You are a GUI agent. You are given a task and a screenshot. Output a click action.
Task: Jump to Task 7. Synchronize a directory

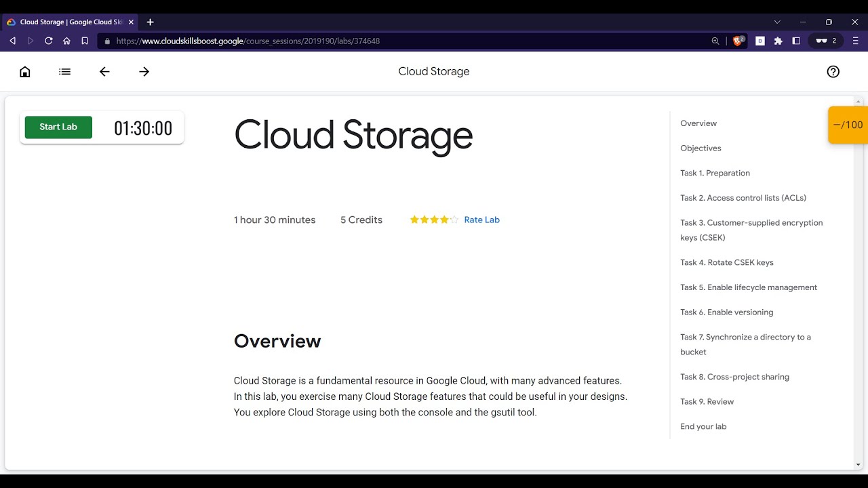(745, 344)
